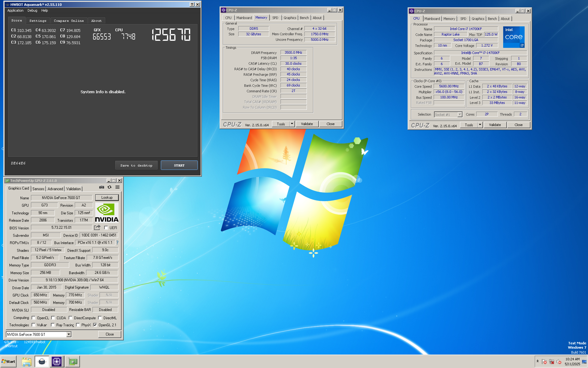Switch to the SPD tab in the CPU-Z Memory window
588x368 pixels.
(x=275, y=18)
